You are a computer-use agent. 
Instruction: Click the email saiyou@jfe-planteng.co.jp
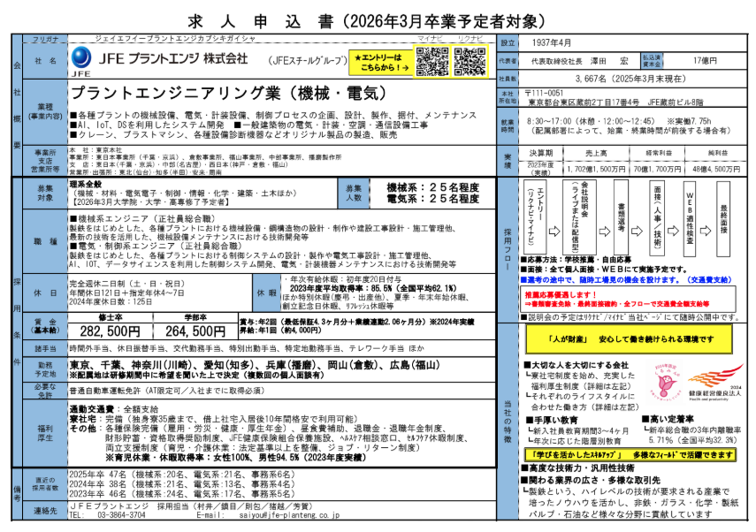point(289,514)
